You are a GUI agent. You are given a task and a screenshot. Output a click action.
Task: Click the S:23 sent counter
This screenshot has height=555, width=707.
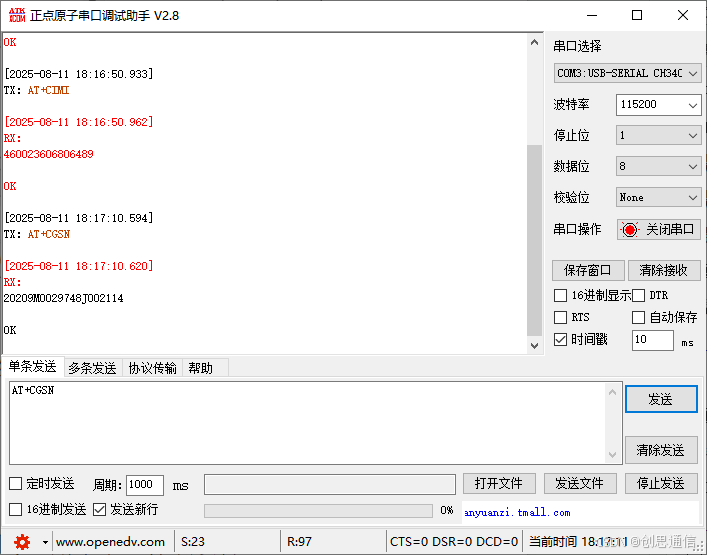coord(193,541)
